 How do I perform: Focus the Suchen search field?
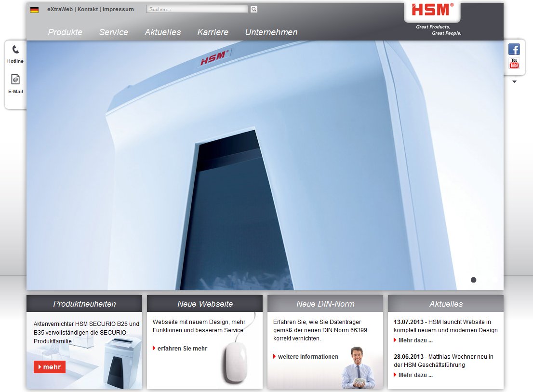(x=197, y=9)
